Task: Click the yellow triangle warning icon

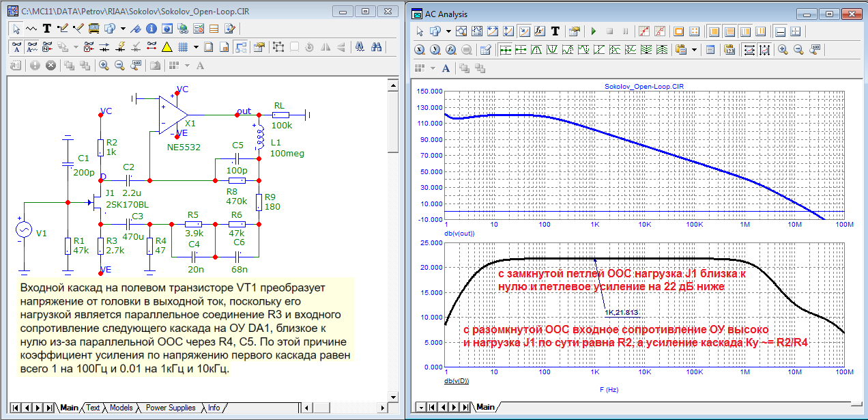Action: [x=167, y=47]
